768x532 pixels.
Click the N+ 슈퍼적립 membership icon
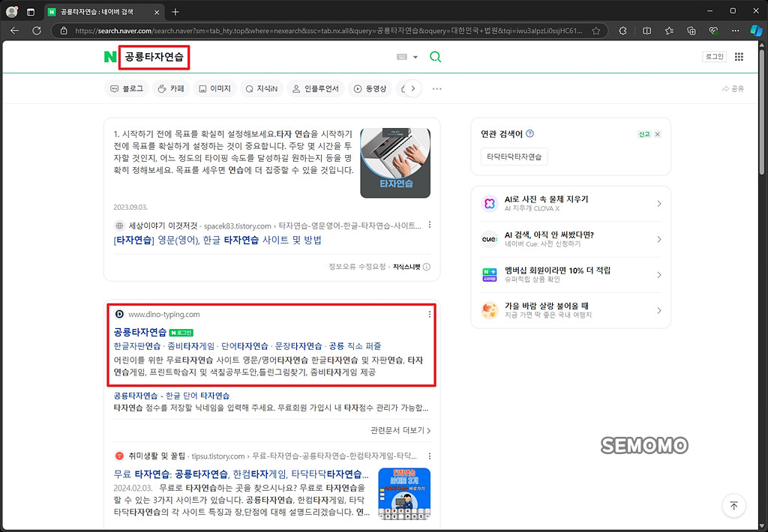(489, 275)
